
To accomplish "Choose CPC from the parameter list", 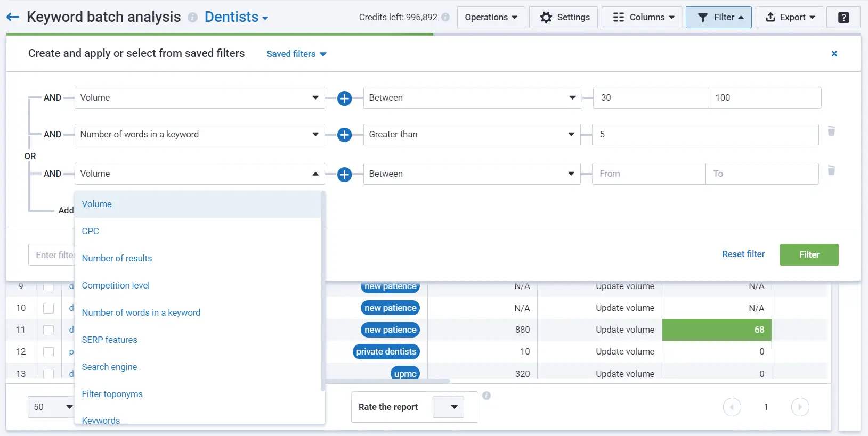I will pyautogui.click(x=91, y=231).
